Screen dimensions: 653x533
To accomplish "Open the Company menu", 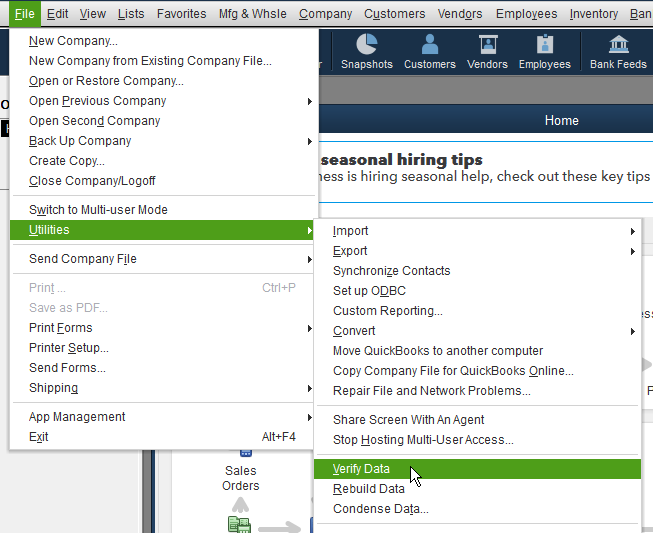I will coord(325,14).
